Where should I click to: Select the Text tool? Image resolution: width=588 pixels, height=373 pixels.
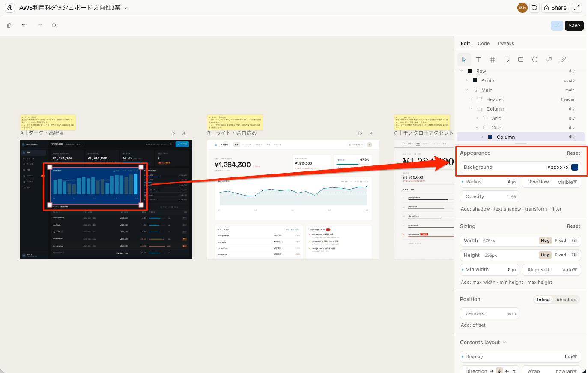(x=478, y=60)
